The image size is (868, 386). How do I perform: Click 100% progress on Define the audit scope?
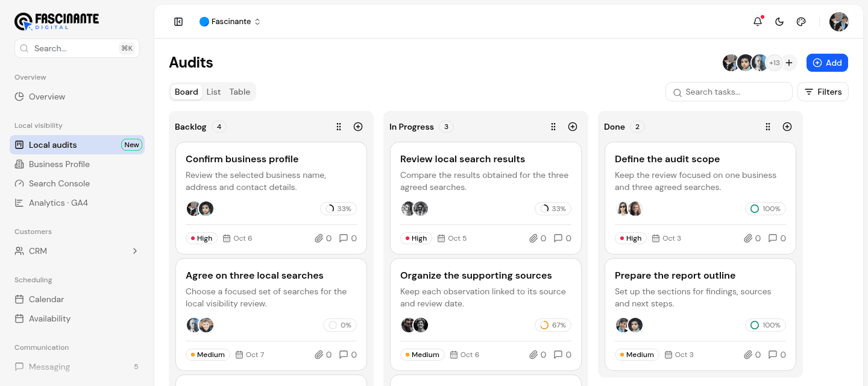click(766, 209)
